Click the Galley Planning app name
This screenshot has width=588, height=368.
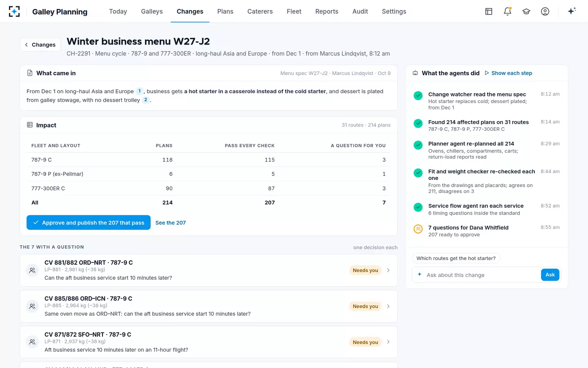pyautogui.click(x=60, y=12)
